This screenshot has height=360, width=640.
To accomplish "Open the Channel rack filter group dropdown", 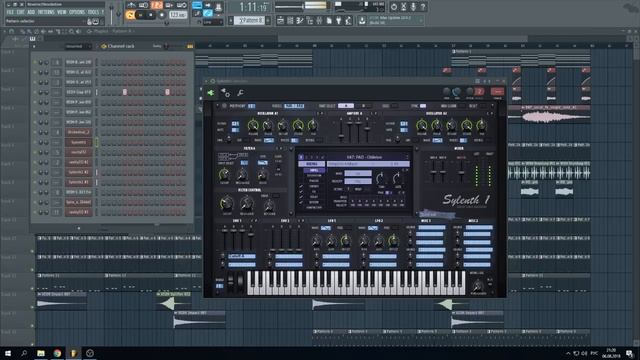I will point(78,47).
